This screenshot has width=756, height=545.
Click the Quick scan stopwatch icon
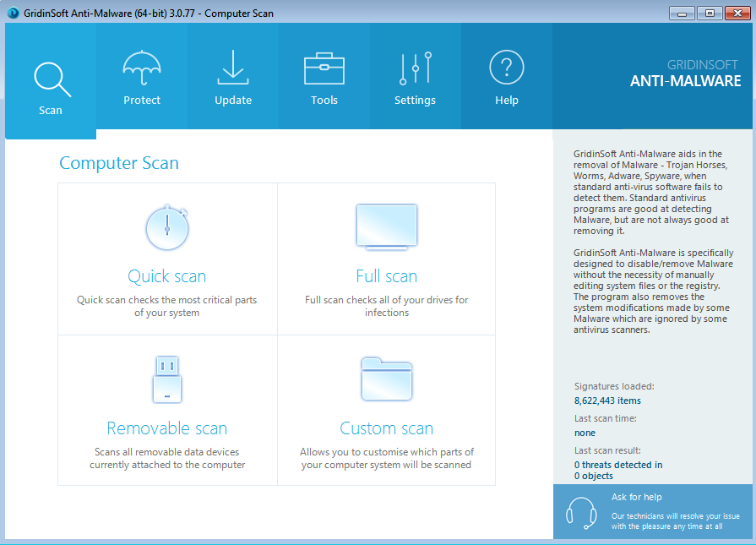(167, 226)
